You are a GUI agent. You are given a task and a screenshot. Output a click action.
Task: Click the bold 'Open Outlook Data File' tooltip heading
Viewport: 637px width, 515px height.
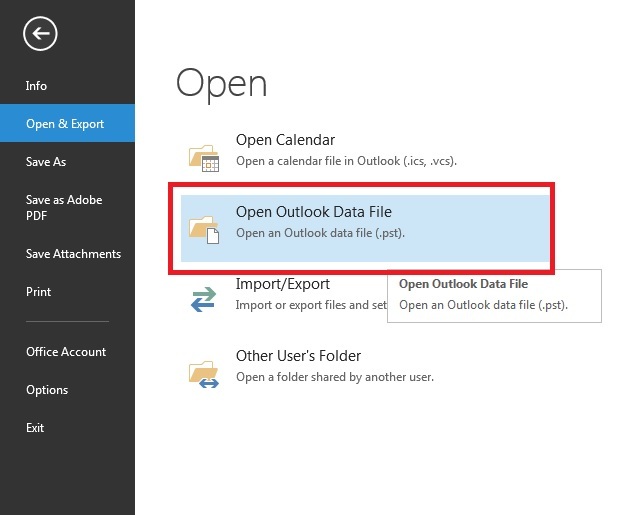(464, 284)
